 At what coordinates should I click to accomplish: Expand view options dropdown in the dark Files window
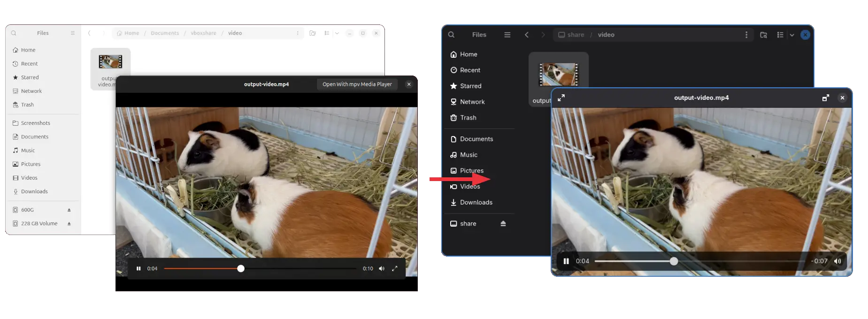point(792,35)
